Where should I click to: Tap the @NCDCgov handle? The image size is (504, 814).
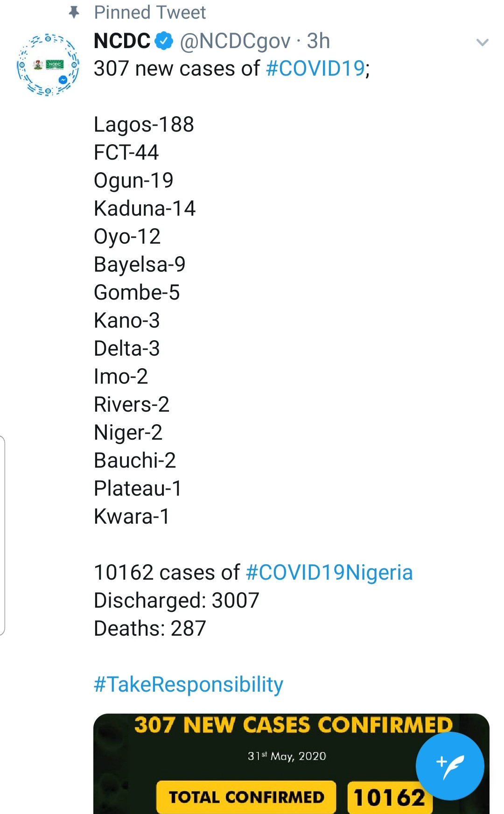(x=235, y=41)
